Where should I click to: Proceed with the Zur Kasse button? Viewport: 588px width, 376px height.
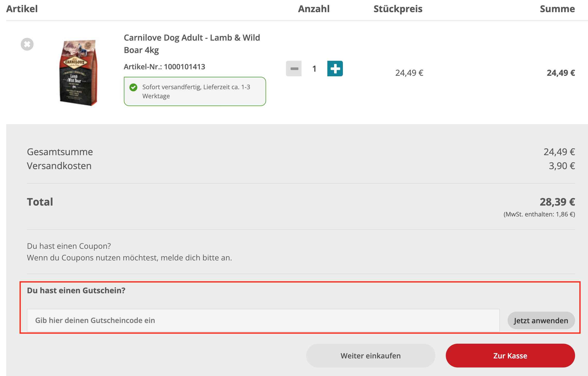tap(510, 356)
